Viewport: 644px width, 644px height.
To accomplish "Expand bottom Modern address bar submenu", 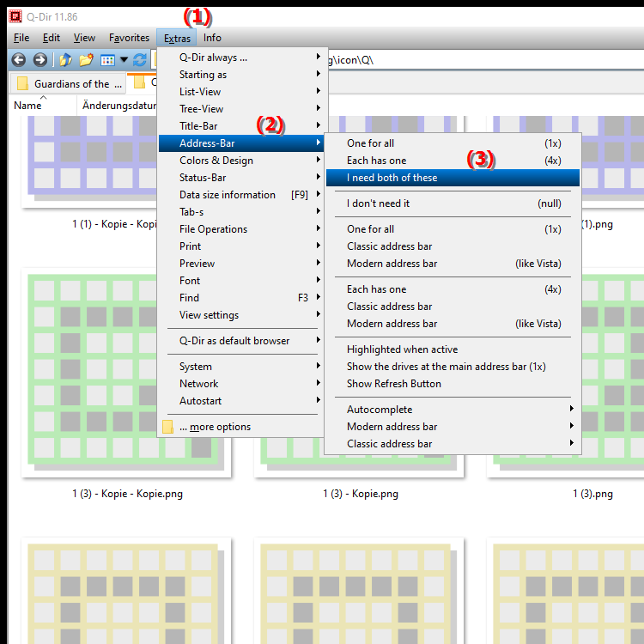I will [x=453, y=427].
